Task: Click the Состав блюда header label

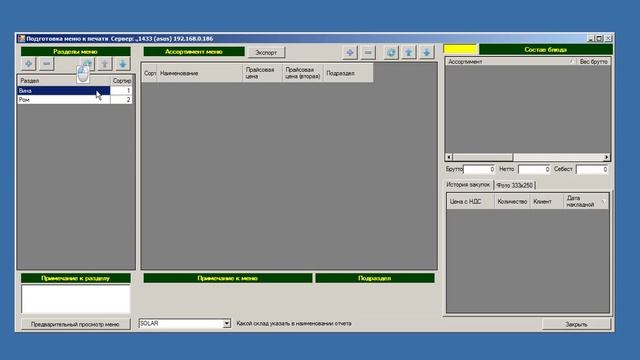Action: (546, 49)
